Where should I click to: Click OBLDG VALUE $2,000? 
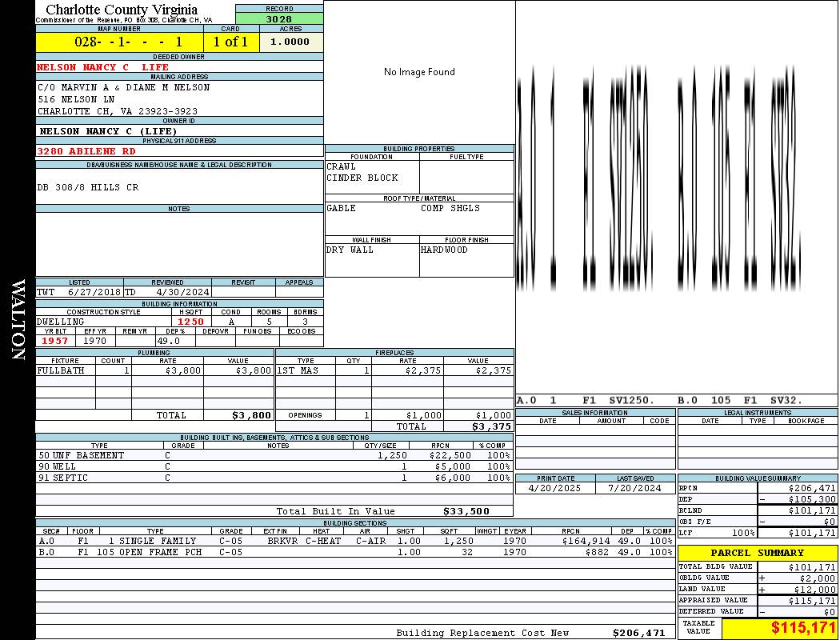(818, 578)
